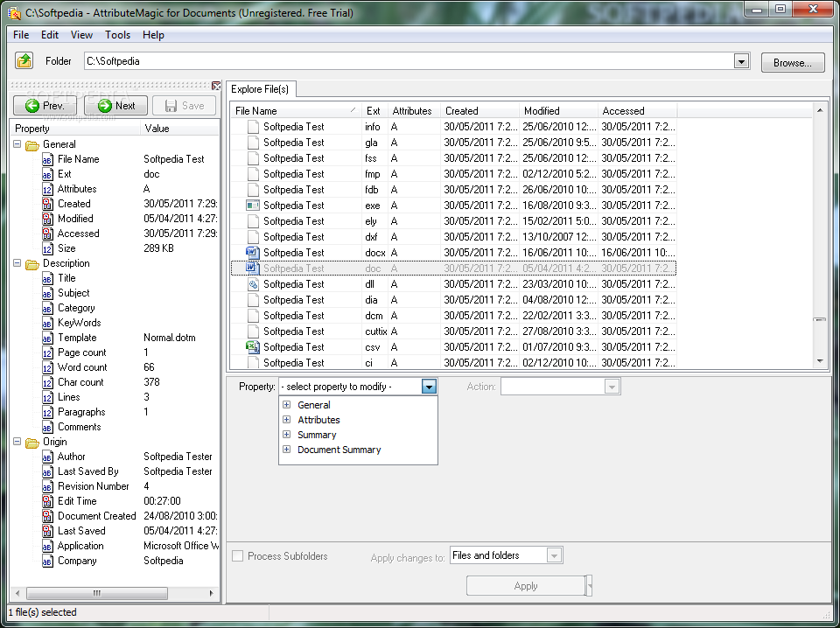Click in the Folder path input field

[x=409, y=61]
